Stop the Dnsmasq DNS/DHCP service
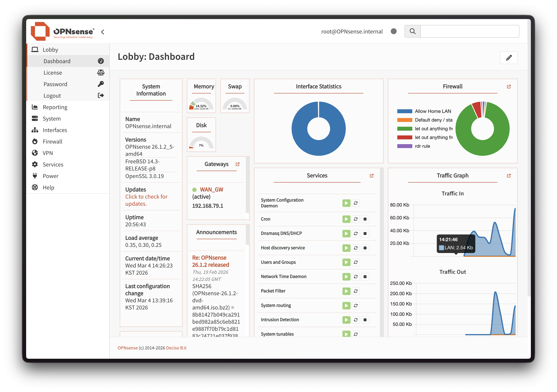 (365, 233)
